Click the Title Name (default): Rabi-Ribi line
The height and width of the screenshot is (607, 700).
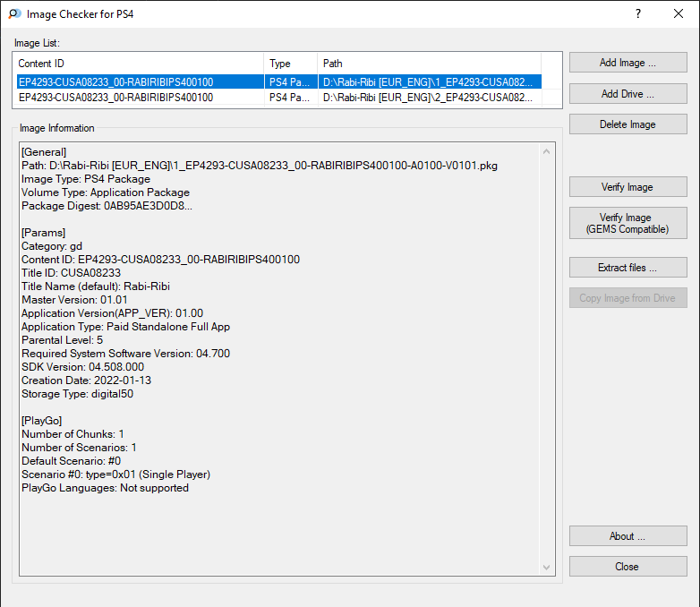[x=96, y=286]
